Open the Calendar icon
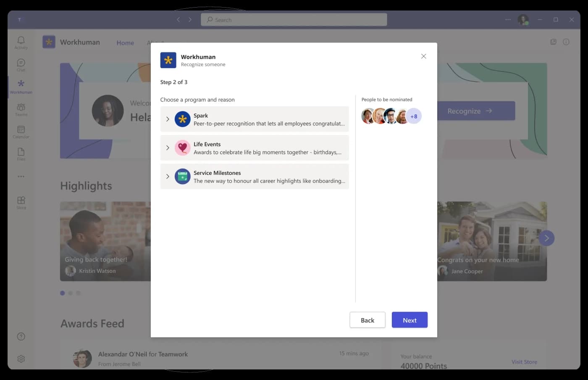 pos(21,130)
